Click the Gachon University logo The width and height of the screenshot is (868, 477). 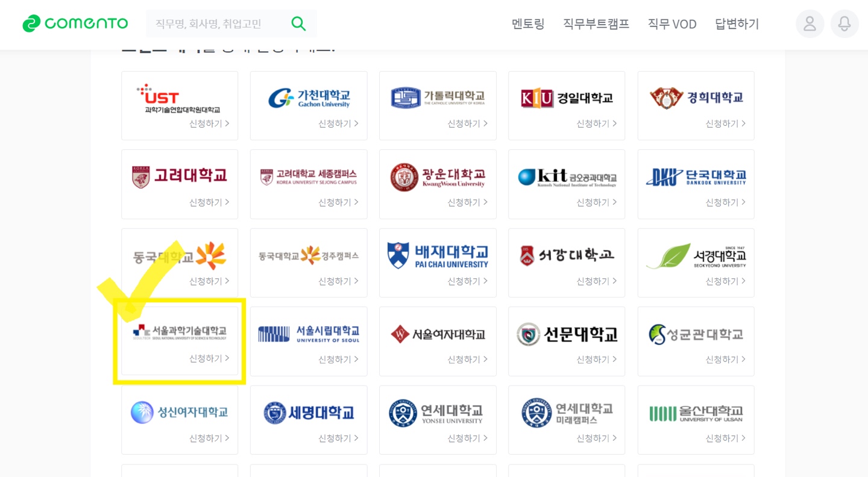[309, 98]
